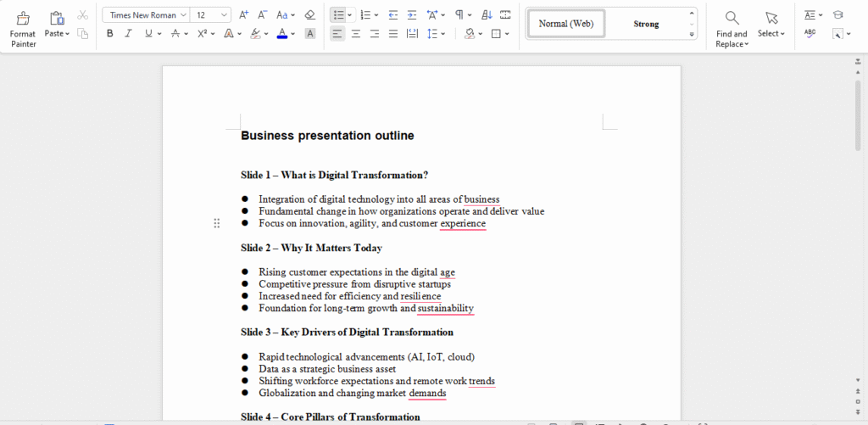Screen dimensions: 868x425
Task: Click the sort icon in the ribbon
Action: [x=486, y=14]
